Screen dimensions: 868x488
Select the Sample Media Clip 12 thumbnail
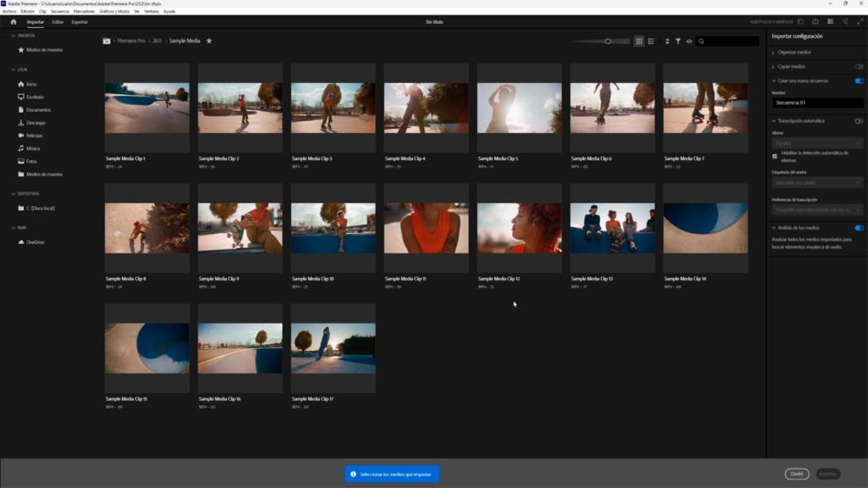pyautogui.click(x=519, y=228)
